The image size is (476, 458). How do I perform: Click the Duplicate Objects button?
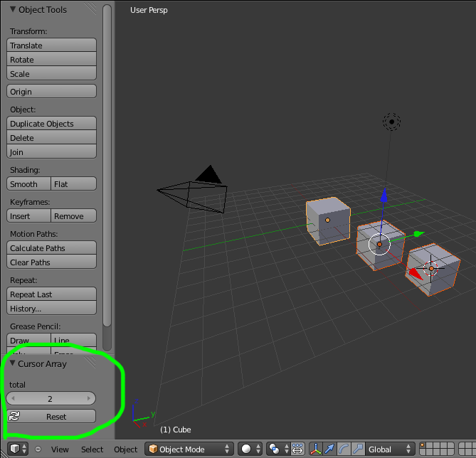click(52, 124)
